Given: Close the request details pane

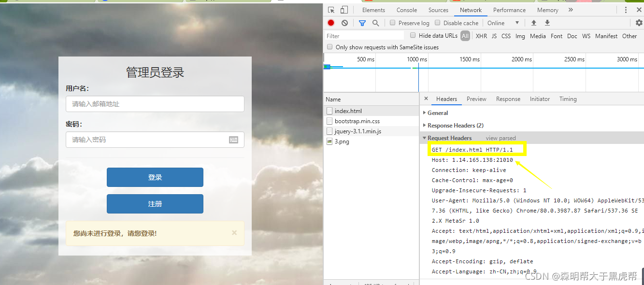Looking at the screenshot, I should click(426, 99).
